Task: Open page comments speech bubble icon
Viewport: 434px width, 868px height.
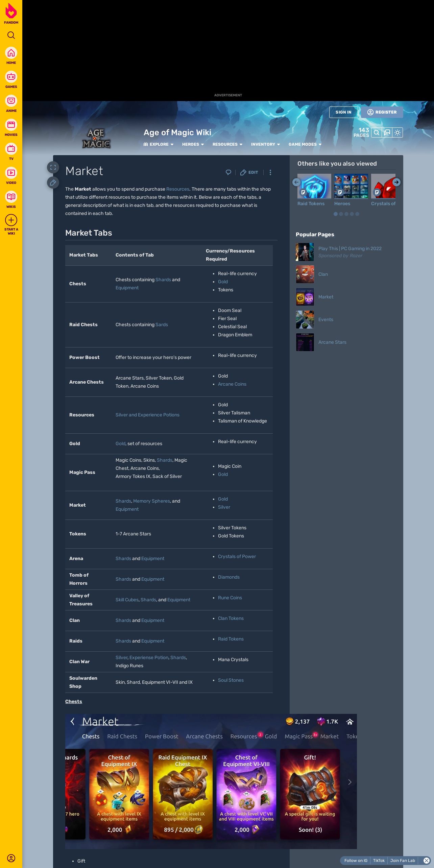Action: (228, 172)
